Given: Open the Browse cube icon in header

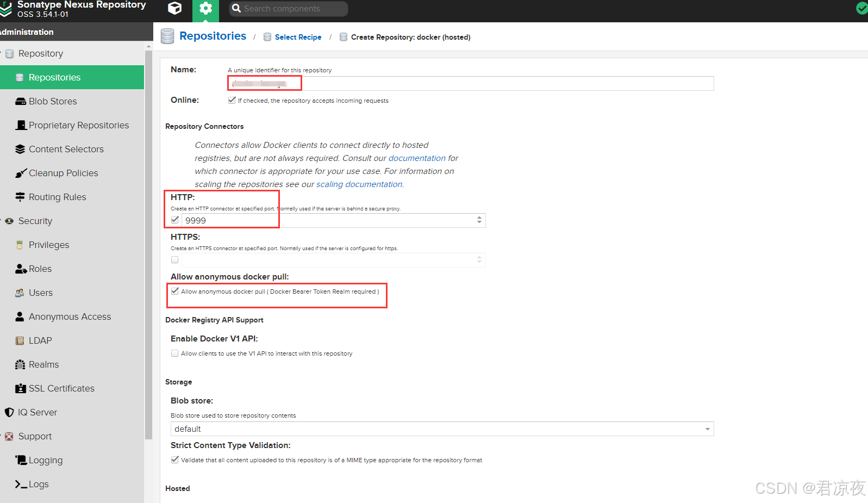Looking at the screenshot, I should pyautogui.click(x=174, y=8).
